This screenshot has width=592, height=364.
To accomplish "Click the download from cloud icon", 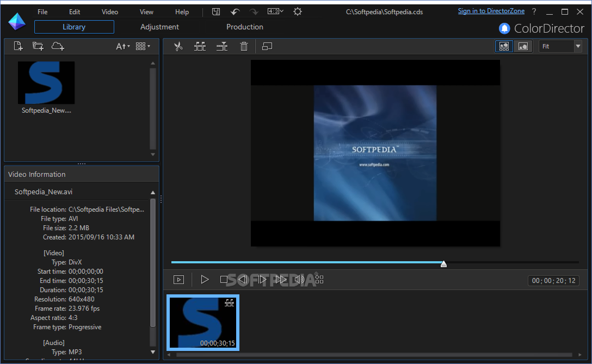I will click(57, 46).
